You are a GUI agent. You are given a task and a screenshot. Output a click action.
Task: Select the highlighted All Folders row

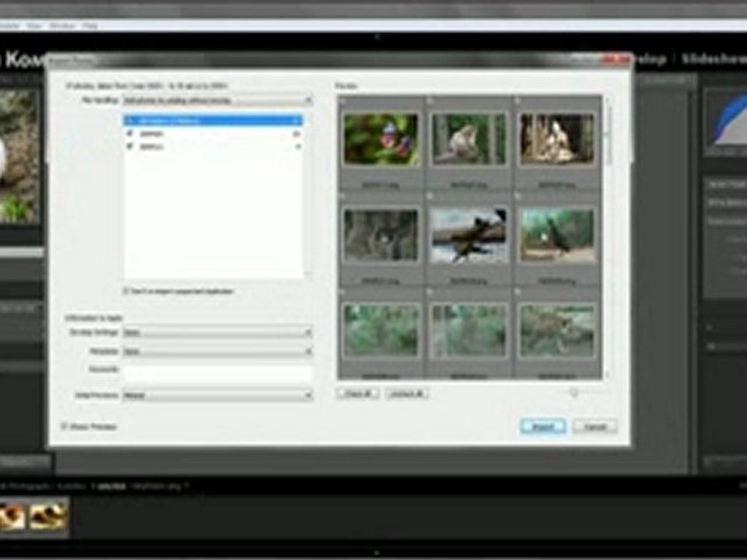pos(213,121)
